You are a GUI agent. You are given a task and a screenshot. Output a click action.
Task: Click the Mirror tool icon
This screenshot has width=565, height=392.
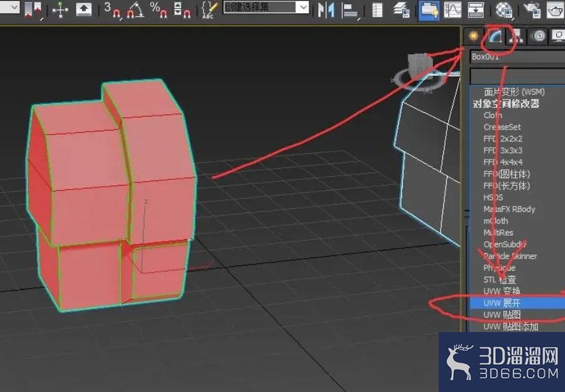coord(326,9)
